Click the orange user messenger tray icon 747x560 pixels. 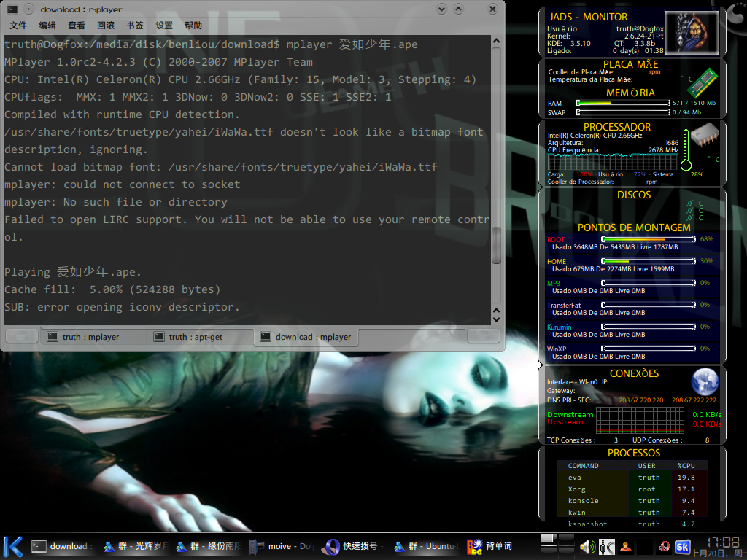point(625,547)
